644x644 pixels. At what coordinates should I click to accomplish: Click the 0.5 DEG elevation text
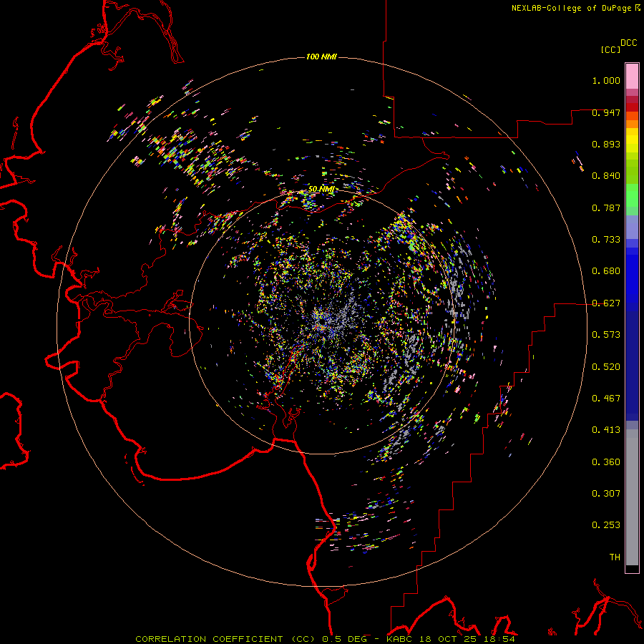(x=344, y=639)
